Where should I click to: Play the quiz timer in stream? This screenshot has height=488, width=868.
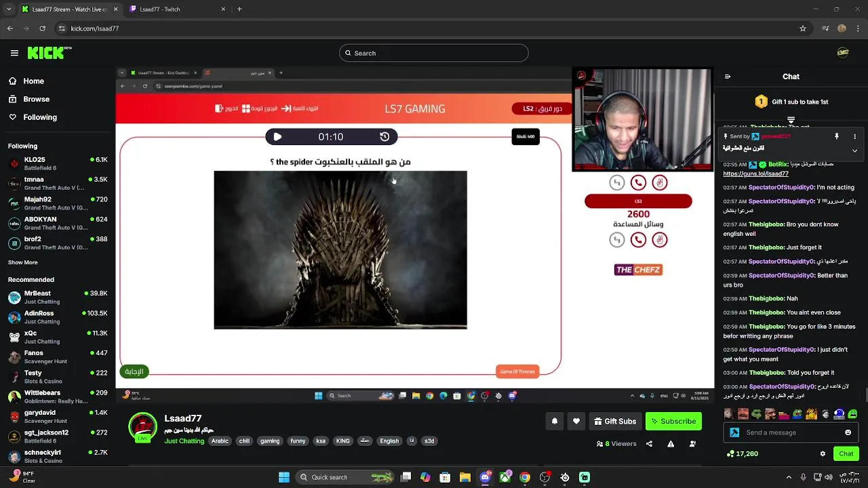click(277, 137)
